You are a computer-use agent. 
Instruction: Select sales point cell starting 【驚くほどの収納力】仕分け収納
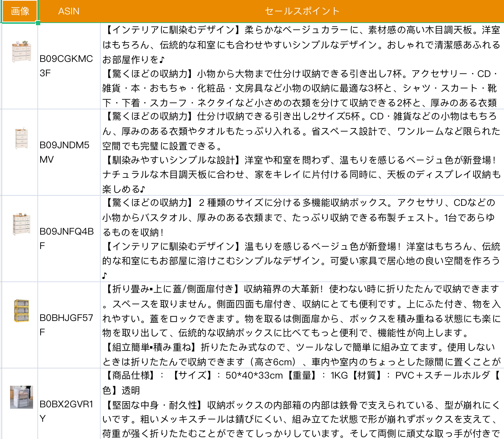point(302,152)
